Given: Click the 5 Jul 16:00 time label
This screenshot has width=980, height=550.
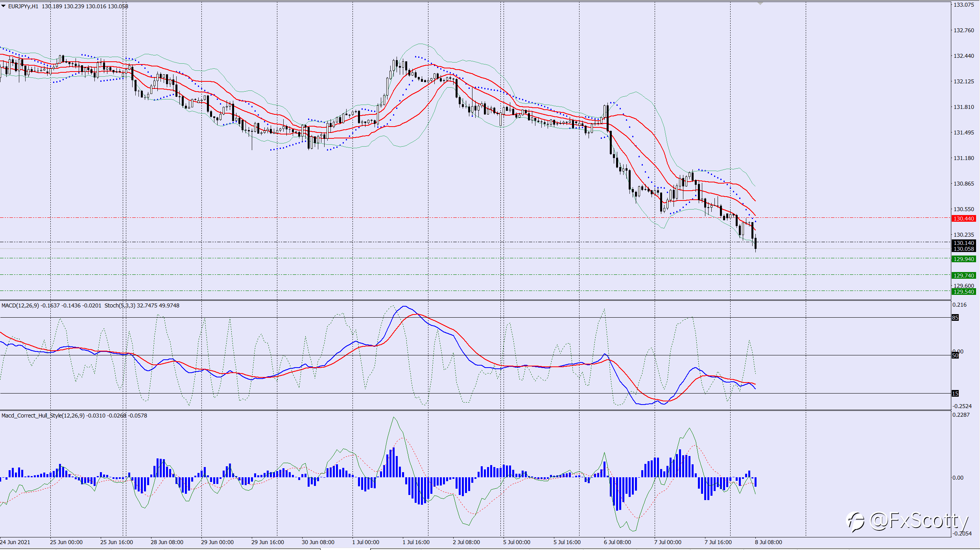Looking at the screenshot, I should 567,542.
